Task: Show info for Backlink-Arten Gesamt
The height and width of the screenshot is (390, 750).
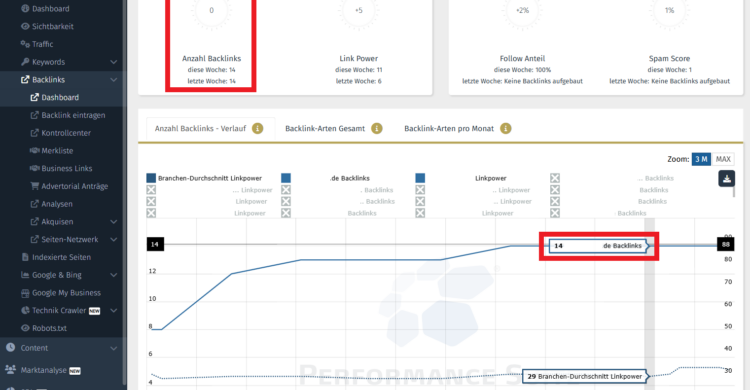Action: coord(377,128)
